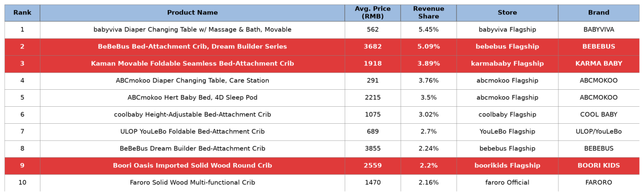Select the babyviva Diaper Changing Table product cell

192,30
